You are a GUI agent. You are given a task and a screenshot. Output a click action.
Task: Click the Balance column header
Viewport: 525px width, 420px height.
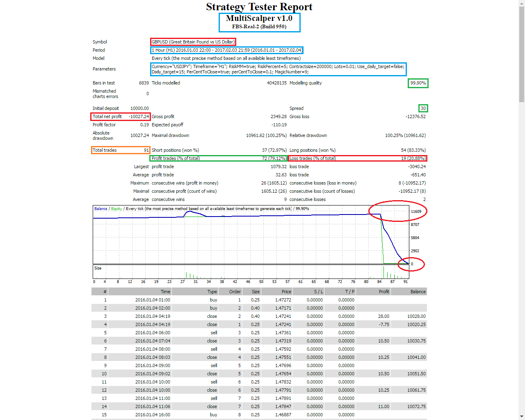[x=418, y=292]
